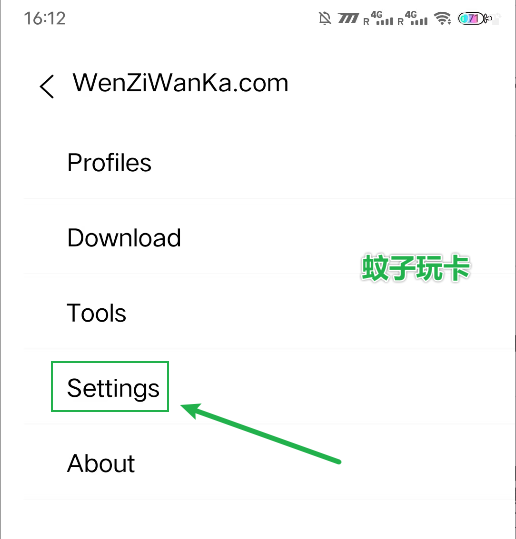Click the muted bell notification icon
Image resolution: width=516 pixels, height=539 pixels.
(325, 18)
